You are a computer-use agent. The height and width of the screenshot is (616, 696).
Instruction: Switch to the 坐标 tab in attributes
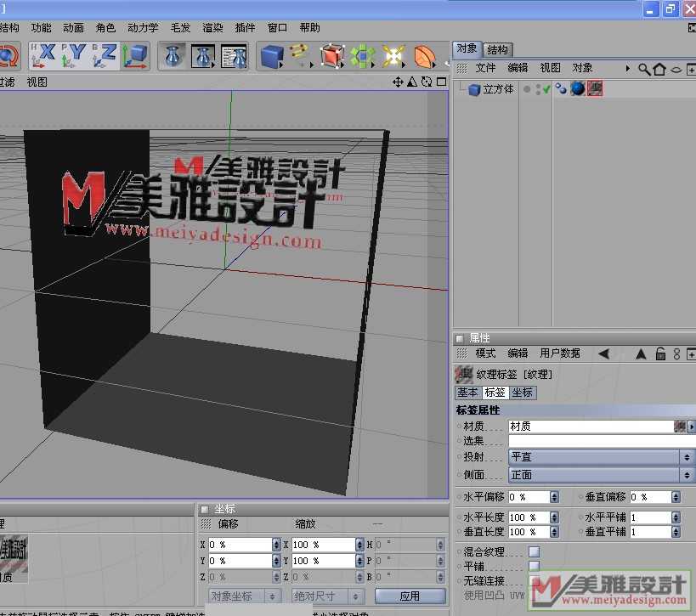coord(522,393)
